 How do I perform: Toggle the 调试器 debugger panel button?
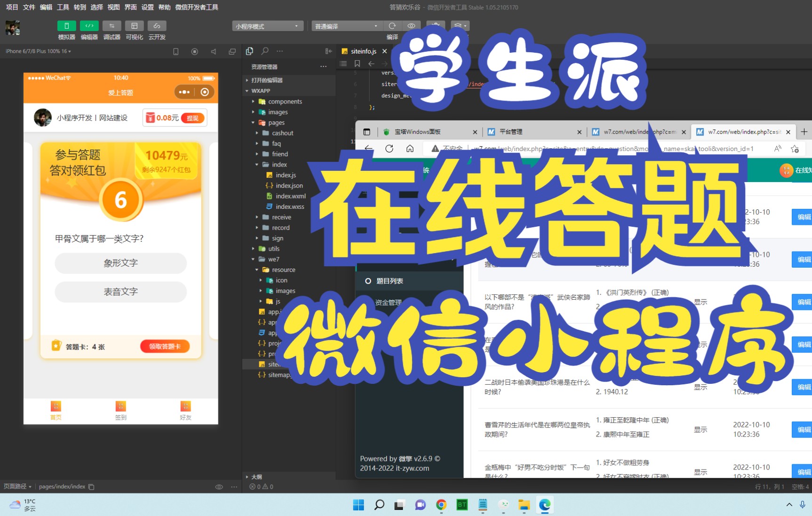pos(112,26)
